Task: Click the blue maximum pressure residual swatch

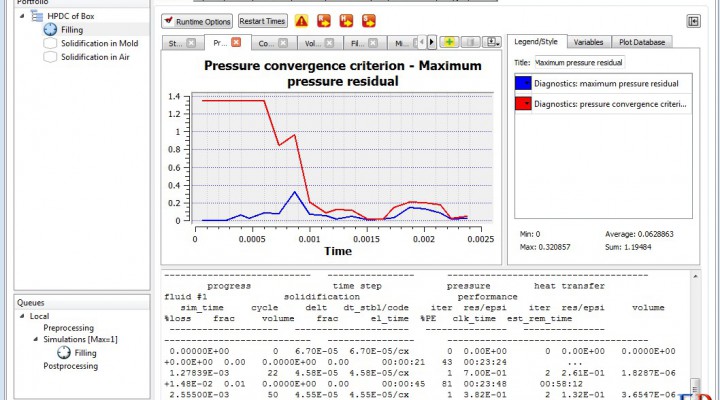Action: tap(523, 84)
